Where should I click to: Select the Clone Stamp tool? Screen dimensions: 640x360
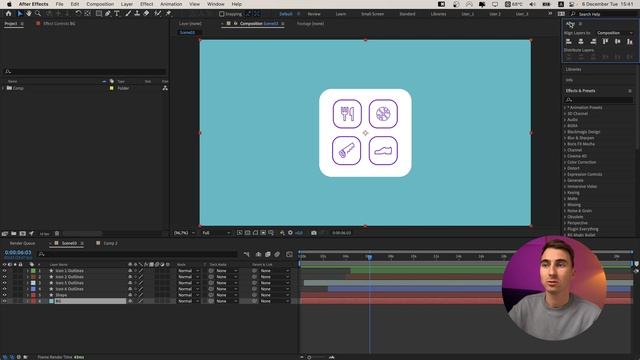137,13
